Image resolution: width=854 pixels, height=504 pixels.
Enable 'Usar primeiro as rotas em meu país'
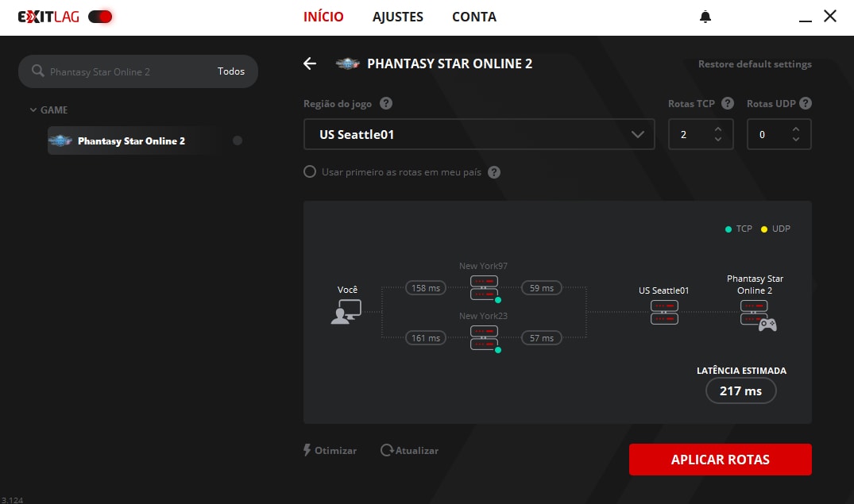tap(310, 172)
